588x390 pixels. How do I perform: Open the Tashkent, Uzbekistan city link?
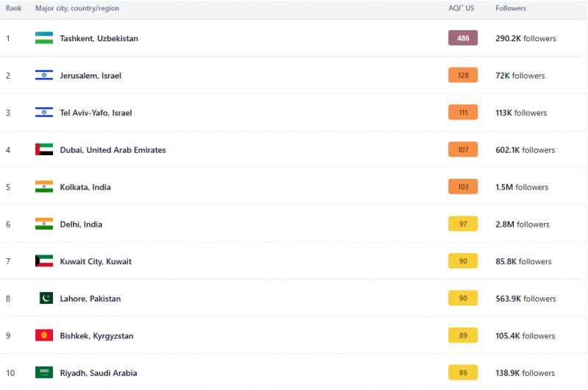(x=98, y=38)
